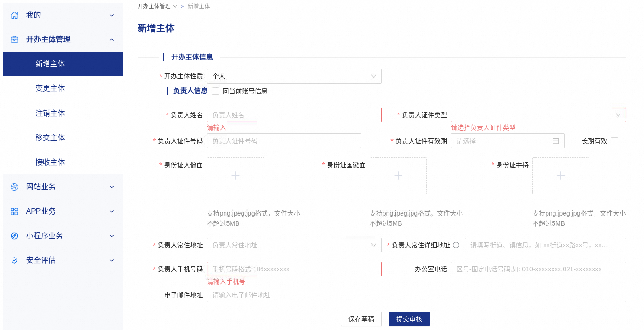Open the calendar icon in 负责人证件有效期
This screenshot has width=644, height=330.
[x=556, y=141]
